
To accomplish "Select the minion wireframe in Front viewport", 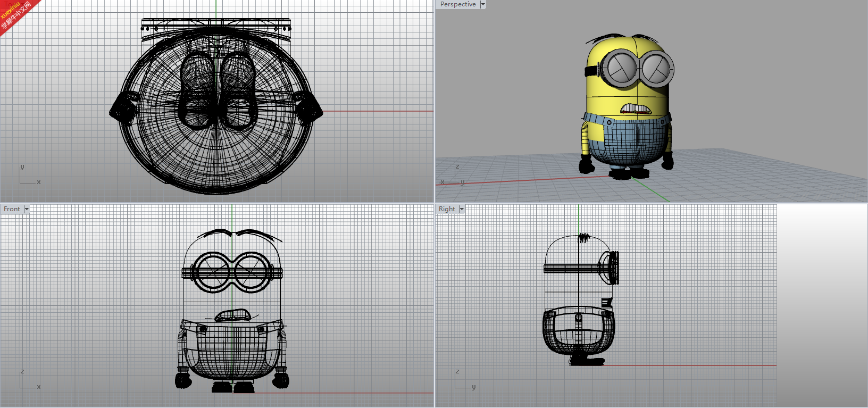I will [x=232, y=311].
